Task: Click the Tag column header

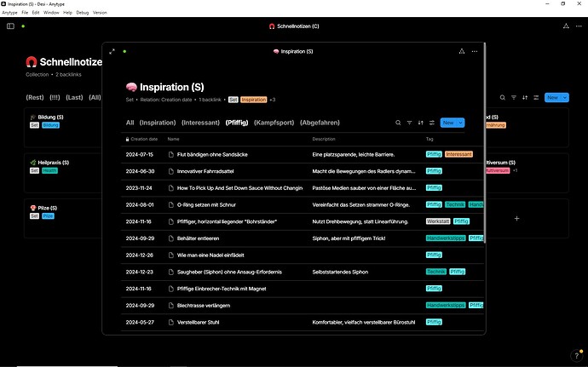Action: tap(429, 139)
